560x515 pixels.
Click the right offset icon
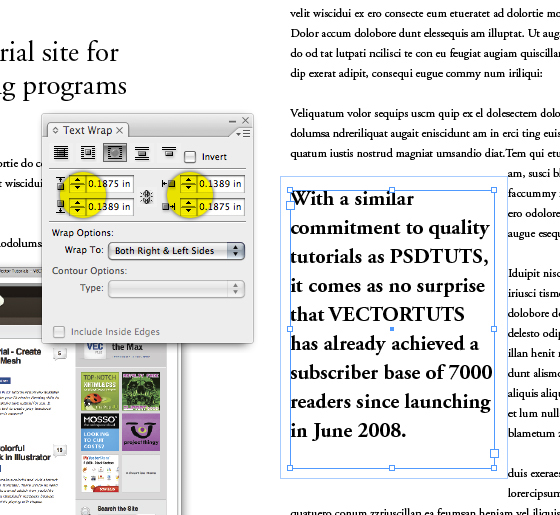(168, 206)
